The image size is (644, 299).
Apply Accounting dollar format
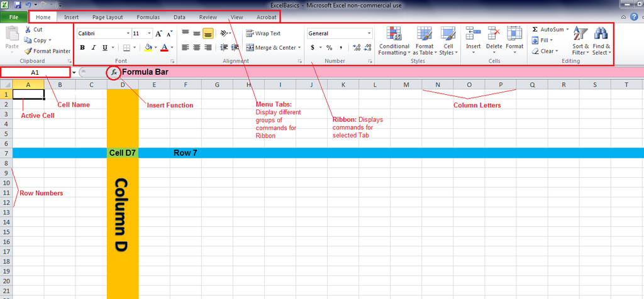coord(313,48)
